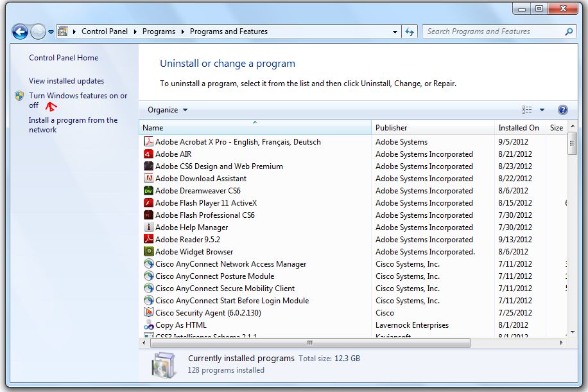Click the Windows features shield icon
Image resolution: width=588 pixels, height=392 pixels.
pos(19,96)
